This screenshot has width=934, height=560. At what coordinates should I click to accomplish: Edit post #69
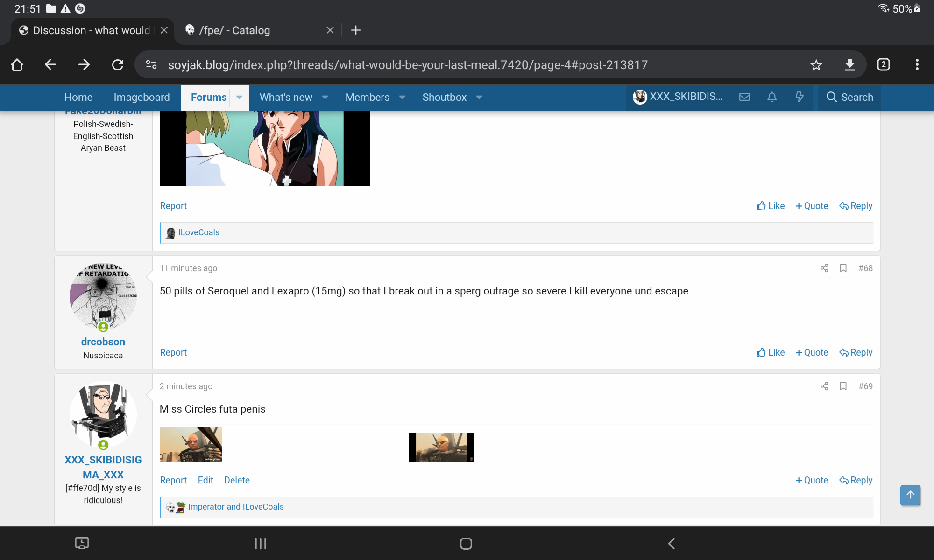pyautogui.click(x=205, y=480)
